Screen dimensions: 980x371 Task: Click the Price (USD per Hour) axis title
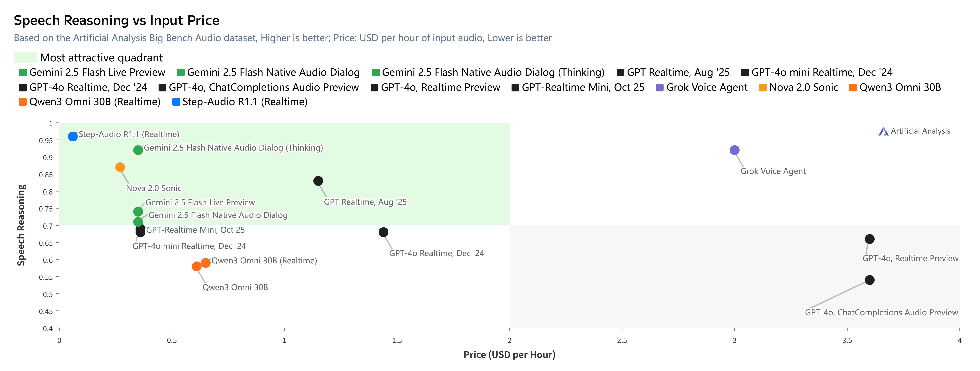[x=509, y=355]
